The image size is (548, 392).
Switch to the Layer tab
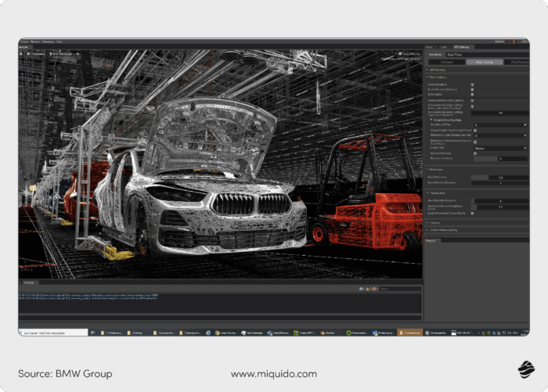[x=443, y=47]
